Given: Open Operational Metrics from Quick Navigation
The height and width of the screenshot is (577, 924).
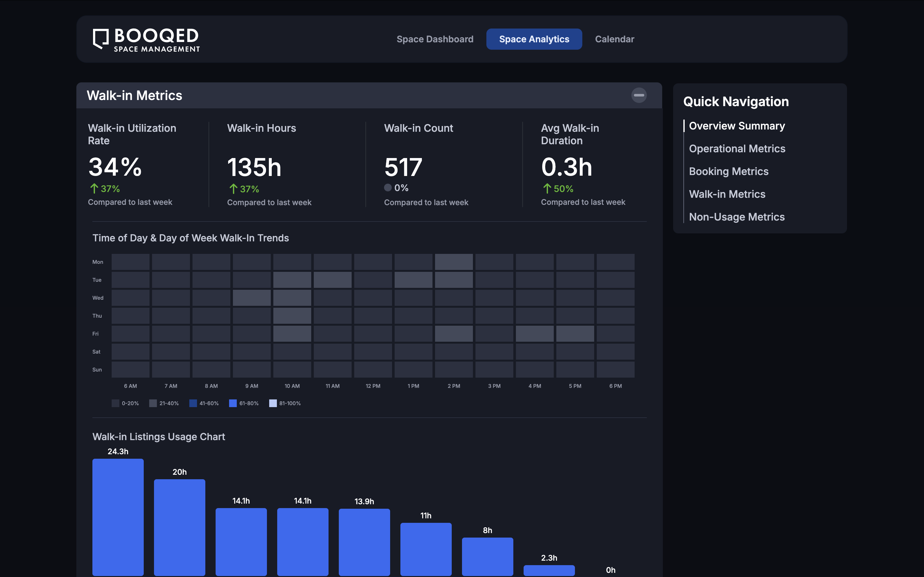Looking at the screenshot, I should tap(737, 148).
